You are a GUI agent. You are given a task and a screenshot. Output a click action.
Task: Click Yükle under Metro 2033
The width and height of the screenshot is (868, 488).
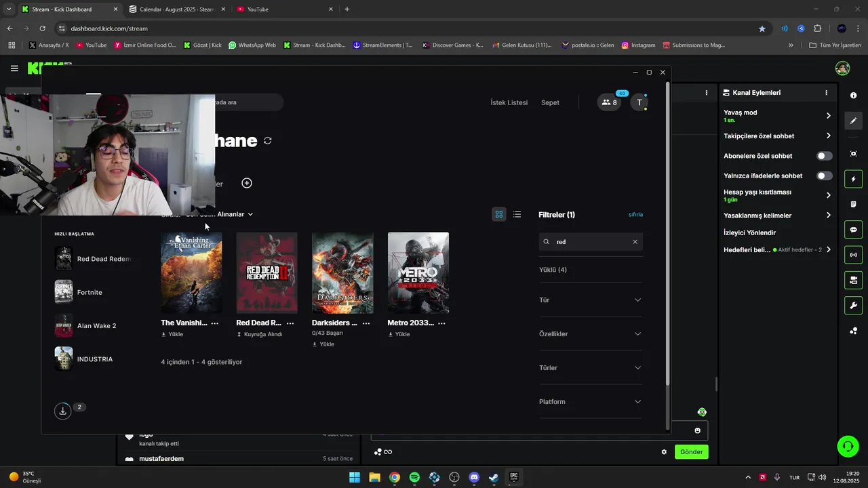click(399, 334)
